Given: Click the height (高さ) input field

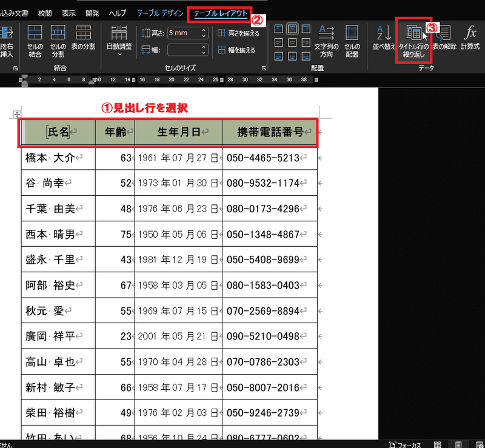Looking at the screenshot, I should [184, 33].
